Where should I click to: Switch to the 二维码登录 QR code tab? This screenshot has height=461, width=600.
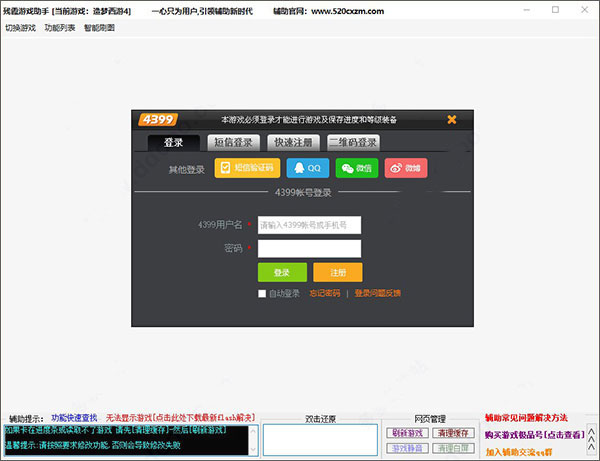[354, 142]
